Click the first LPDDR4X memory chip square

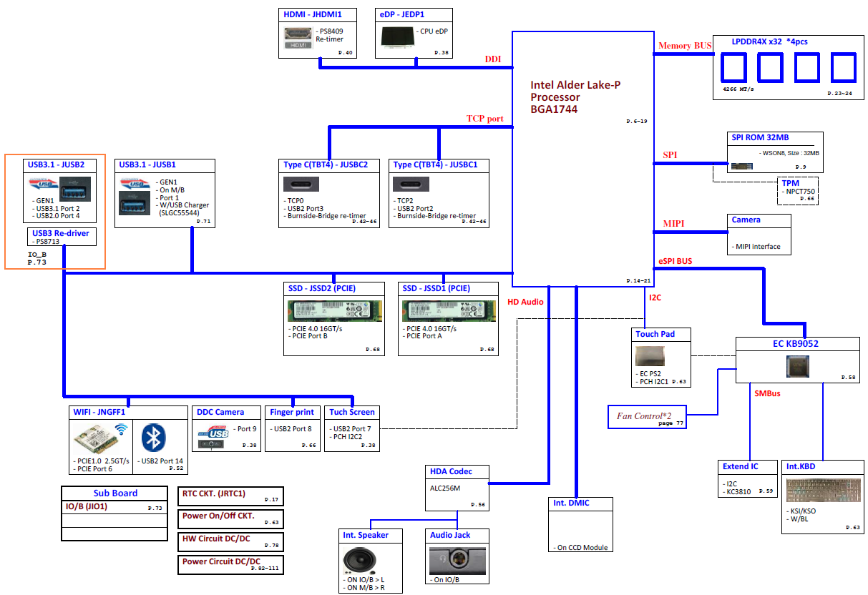tap(732, 68)
